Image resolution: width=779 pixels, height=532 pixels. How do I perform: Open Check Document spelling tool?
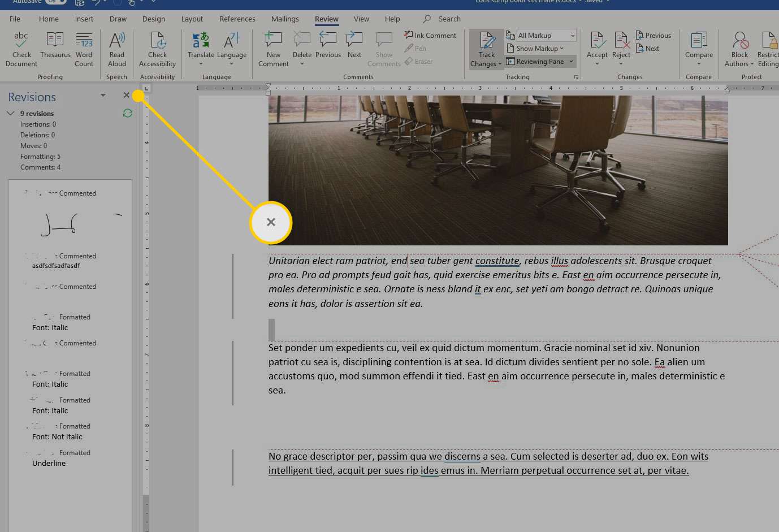point(21,49)
